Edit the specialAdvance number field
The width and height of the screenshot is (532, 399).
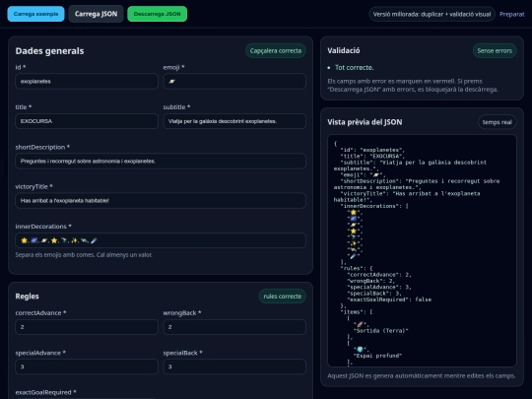[87, 366]
